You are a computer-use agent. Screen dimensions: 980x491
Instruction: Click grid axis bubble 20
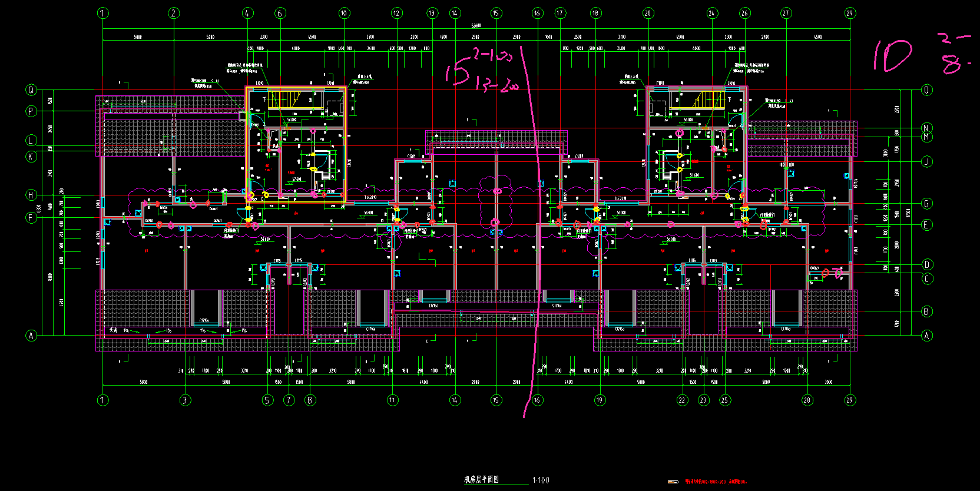point(648,13)
